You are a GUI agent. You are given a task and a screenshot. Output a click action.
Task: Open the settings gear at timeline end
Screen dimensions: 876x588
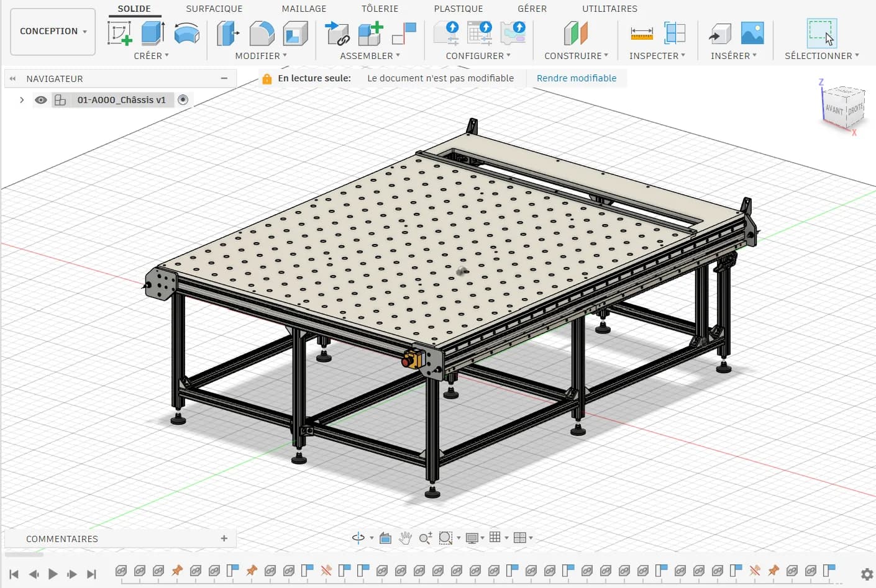867,574
